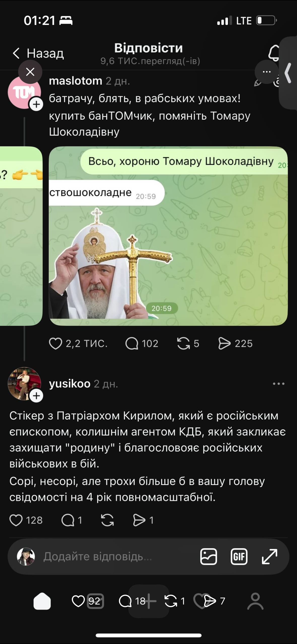Open the Home tab in bottom bar

pos(42,601)
